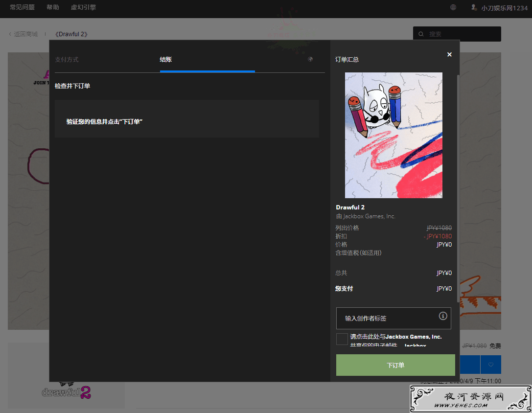The width and height of the screenshot is (532, 413).
Task: Open the 小刀娱乐网1234 account menu
Action: [505, 8]
